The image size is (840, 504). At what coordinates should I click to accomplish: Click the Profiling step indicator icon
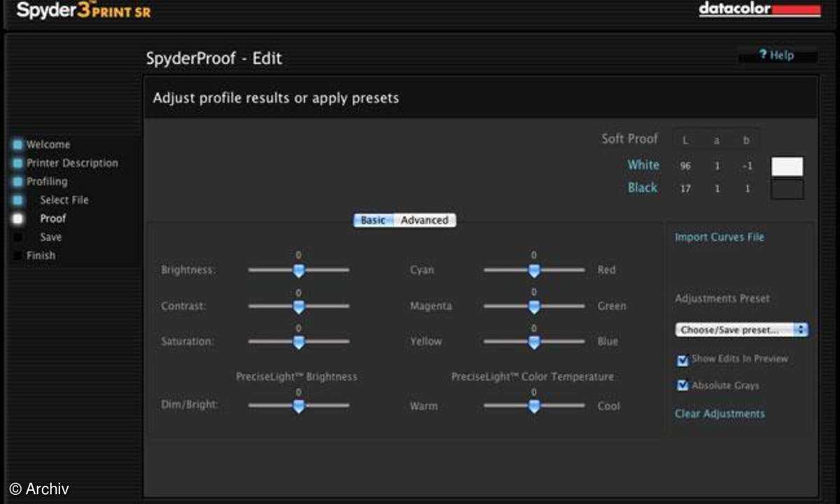click(x=17, y=182)
